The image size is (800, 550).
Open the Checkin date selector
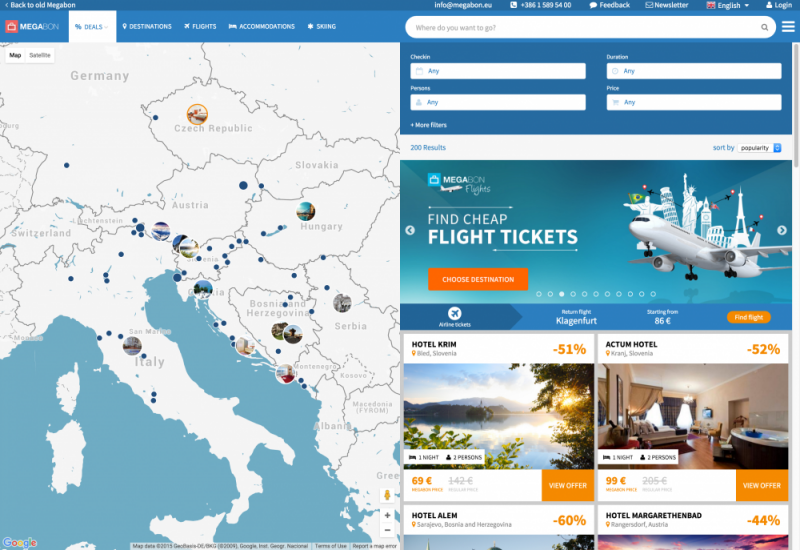coord(498,71)
